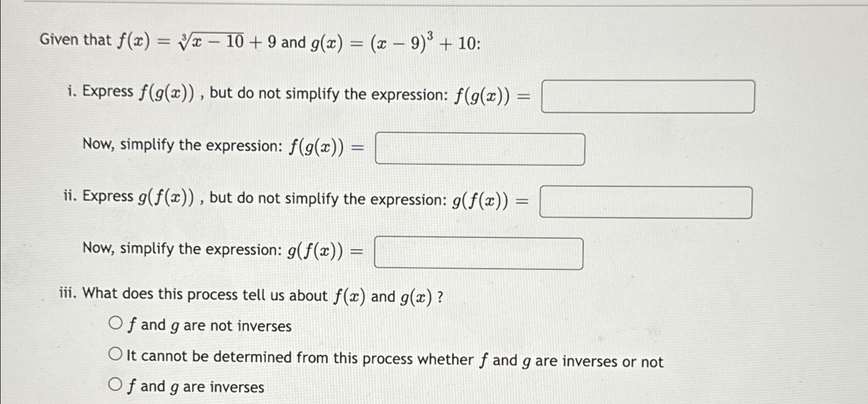The width and height of the screenshot is (868, 404).
Task: Click the part i question label
Action: pos(71,93)
